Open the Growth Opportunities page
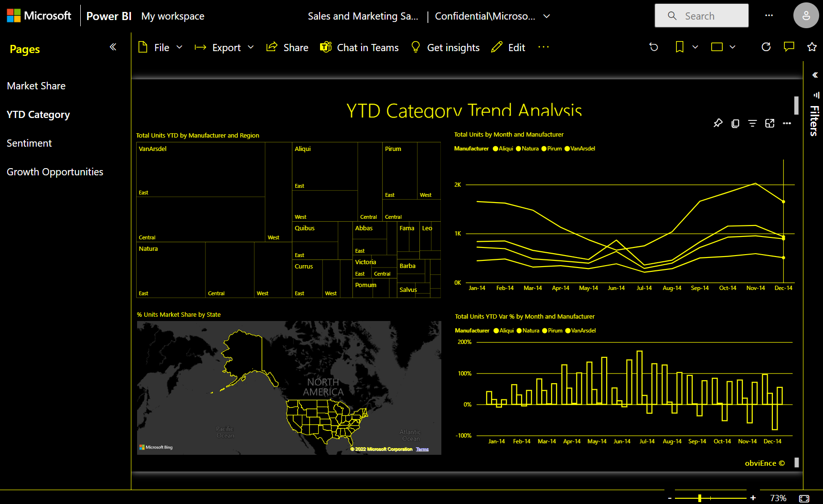This screenshot has width=823, height=504. pyautogui.click(x=55, y=172)
